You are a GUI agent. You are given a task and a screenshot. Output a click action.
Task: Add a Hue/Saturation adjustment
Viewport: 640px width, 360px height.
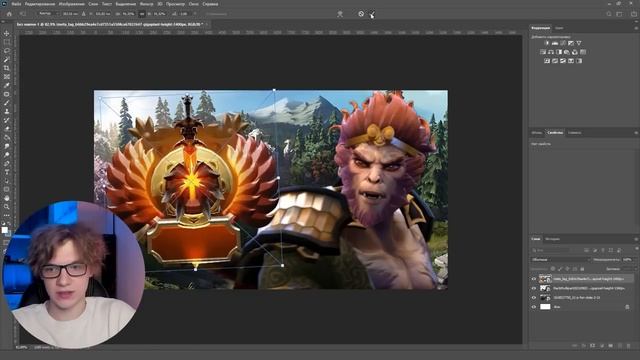[543, 52]
